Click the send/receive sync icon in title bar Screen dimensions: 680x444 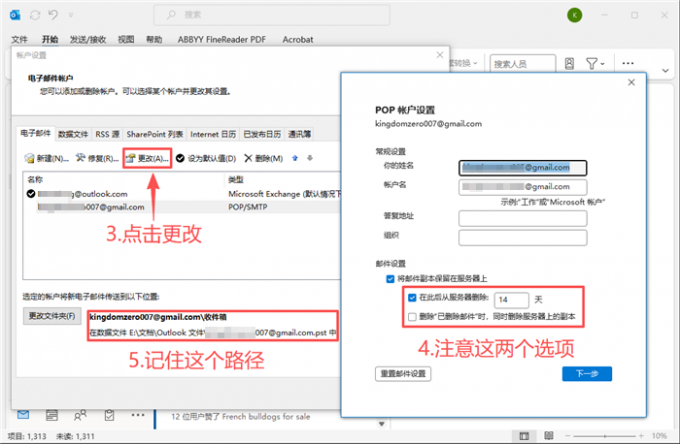point(35,15)
